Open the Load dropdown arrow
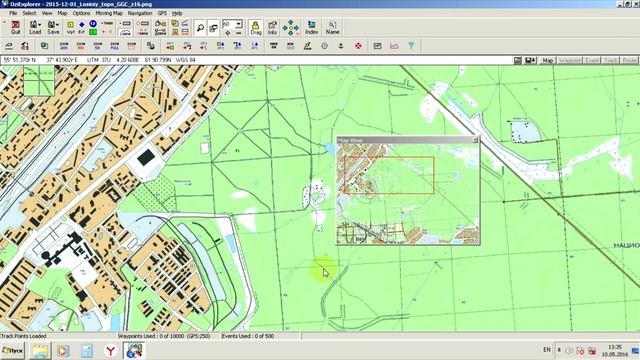640x360 pixels. point(40,25)
